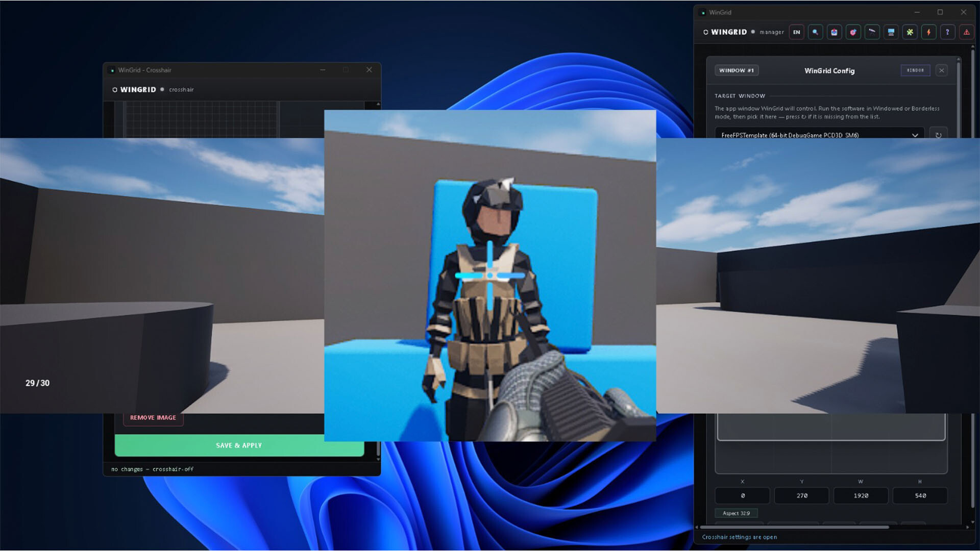Click the WINDOW #1 tag in WinGrid Config
This screenshot has height=551, width=980.
(x=737, y=70)
